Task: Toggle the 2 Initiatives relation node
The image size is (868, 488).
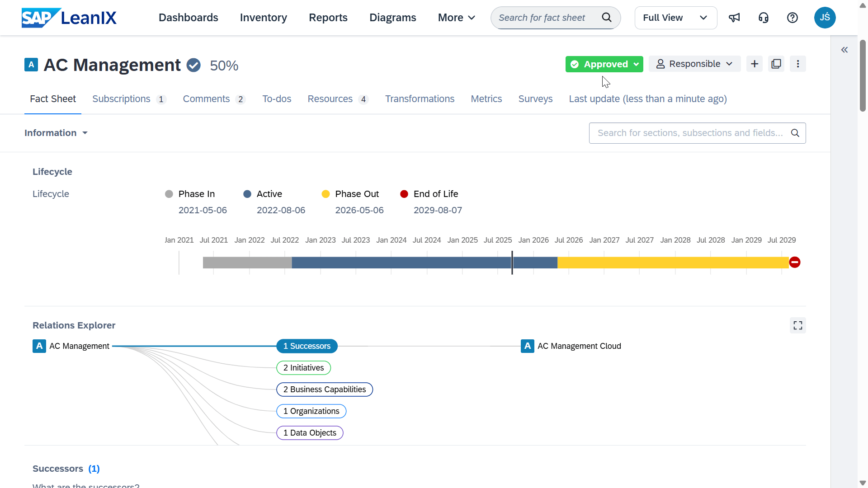Action: coord(303,368)
